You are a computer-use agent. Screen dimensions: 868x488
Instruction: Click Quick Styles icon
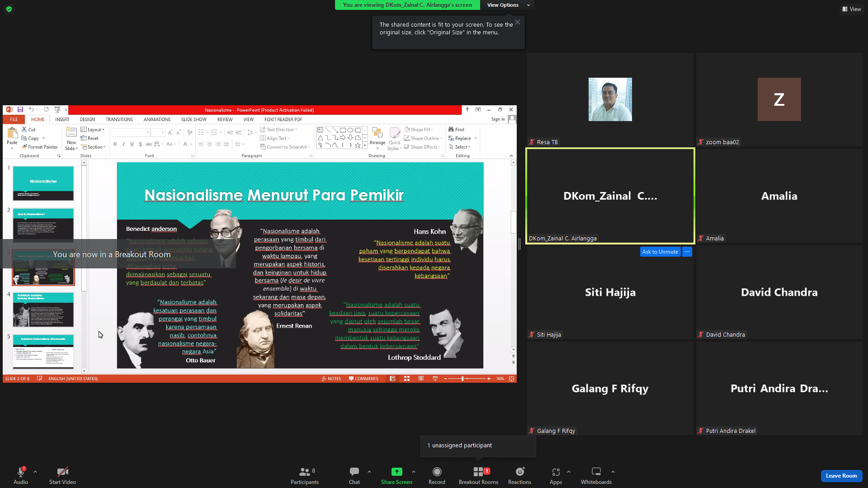(x=395, y=133)
